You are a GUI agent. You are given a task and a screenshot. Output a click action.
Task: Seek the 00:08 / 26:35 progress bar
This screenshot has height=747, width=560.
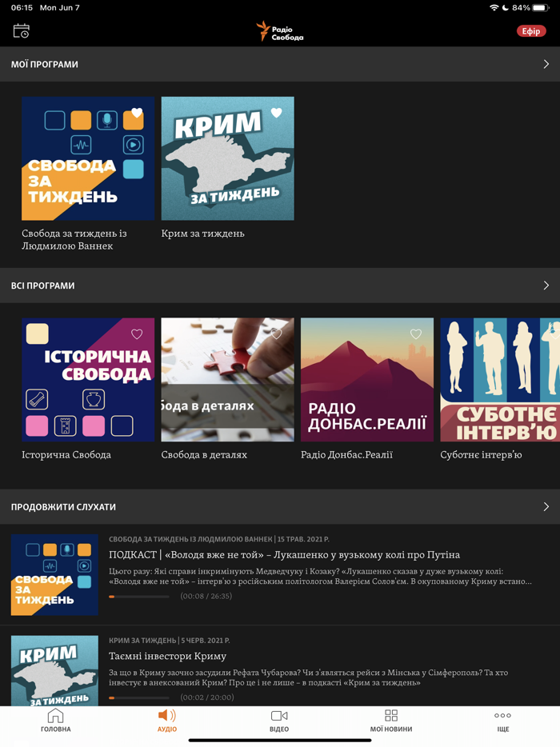pyautogui.click(x=139, y=597)
